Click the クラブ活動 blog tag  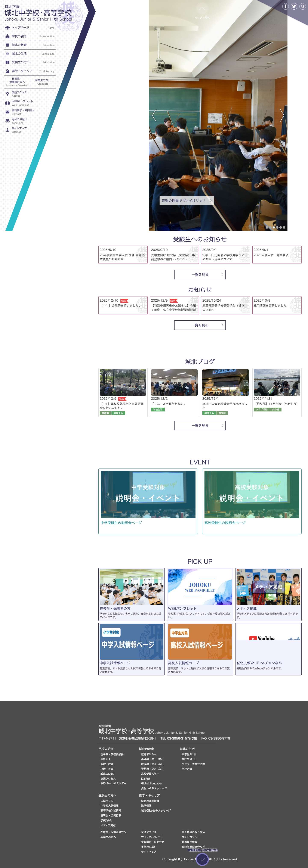261,410
